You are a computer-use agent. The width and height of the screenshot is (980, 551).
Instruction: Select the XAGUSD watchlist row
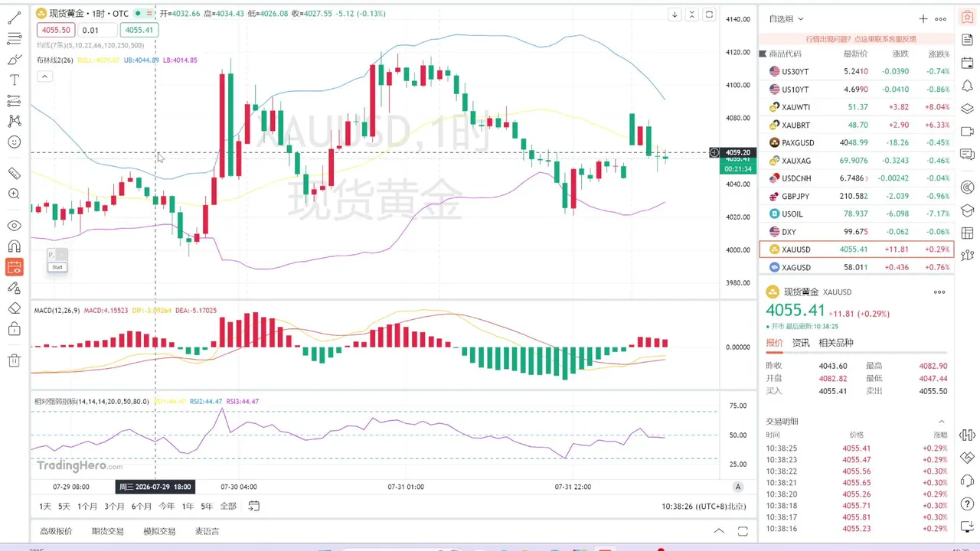[856, 267]
